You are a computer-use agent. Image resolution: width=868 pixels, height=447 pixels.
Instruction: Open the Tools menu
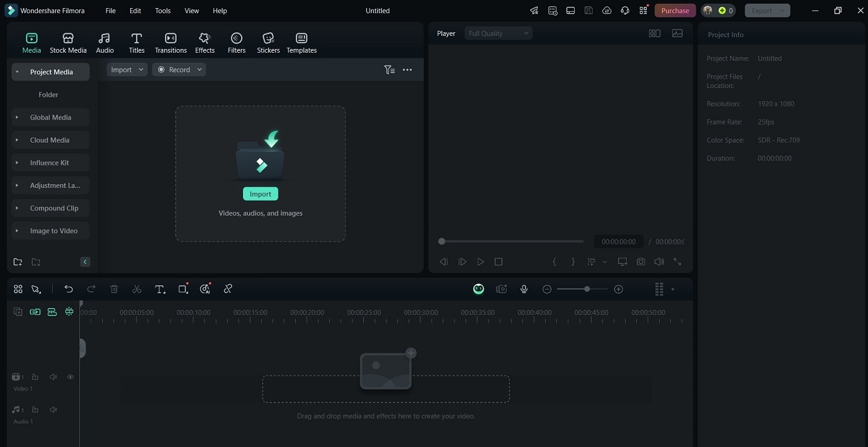coord(163,11)
